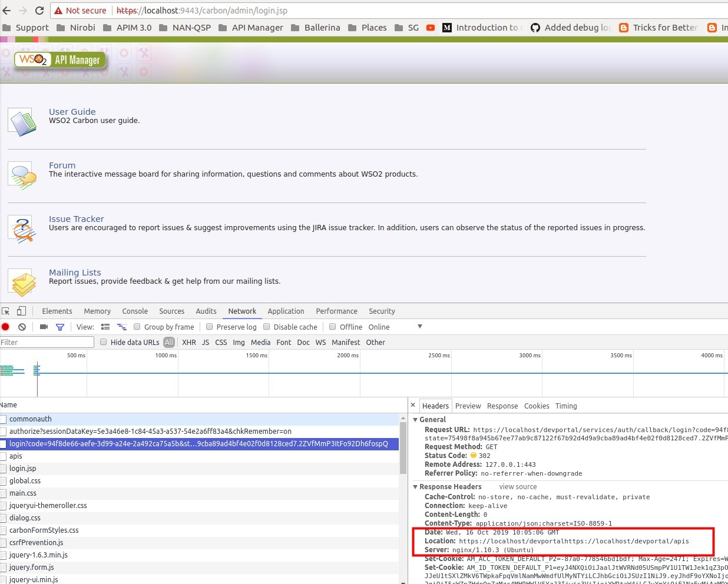Click the Issue Tracker magnifier icon

(x=23, y=230)
